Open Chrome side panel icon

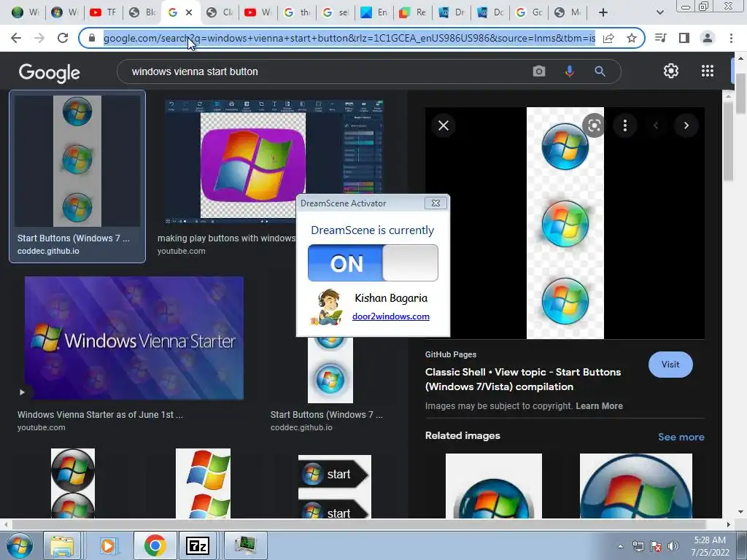(x=684, y=38)
